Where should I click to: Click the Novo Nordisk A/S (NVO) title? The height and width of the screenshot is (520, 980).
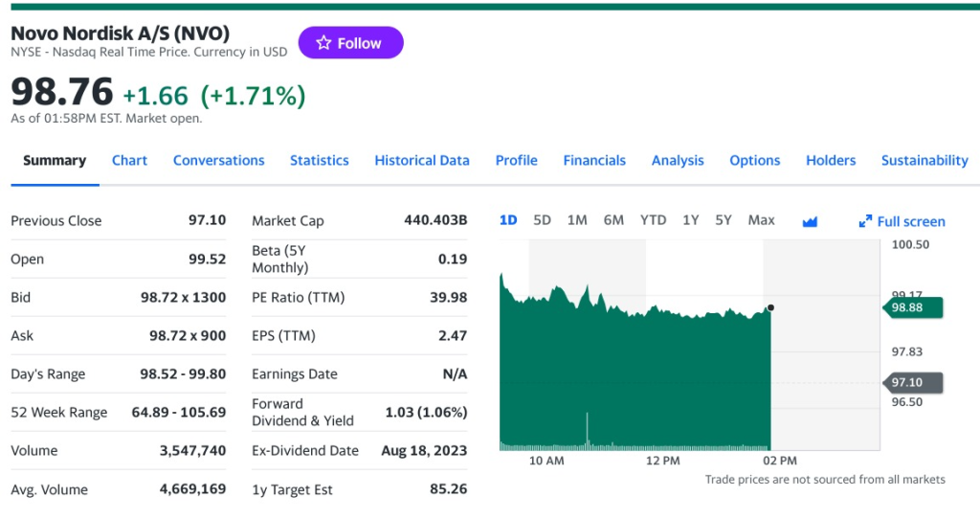120,33
